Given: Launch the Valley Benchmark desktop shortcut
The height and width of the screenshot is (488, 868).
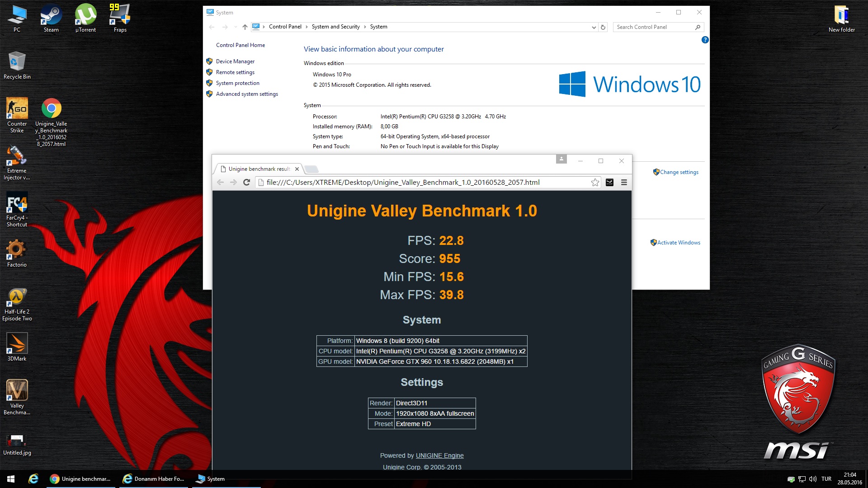Looking at the screenshot, I should click(17, 398).
